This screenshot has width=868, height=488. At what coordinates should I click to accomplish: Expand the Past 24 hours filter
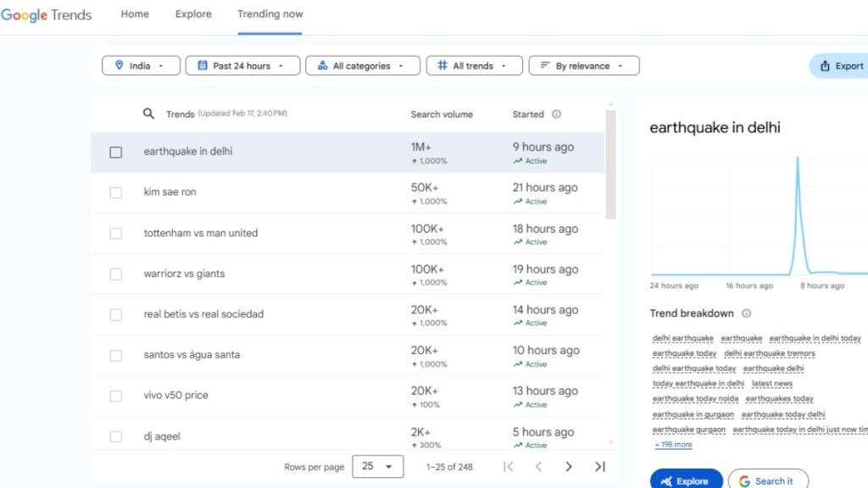pos(242,66)
